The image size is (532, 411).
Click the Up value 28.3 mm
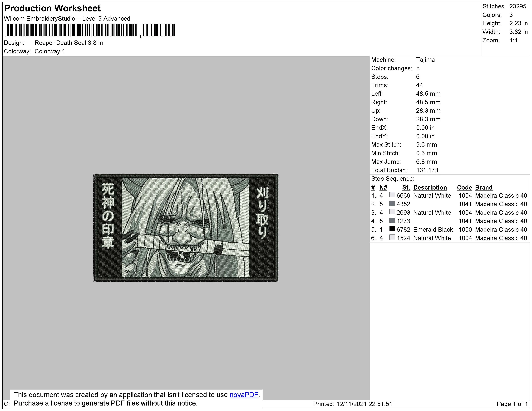click(428, 111)
